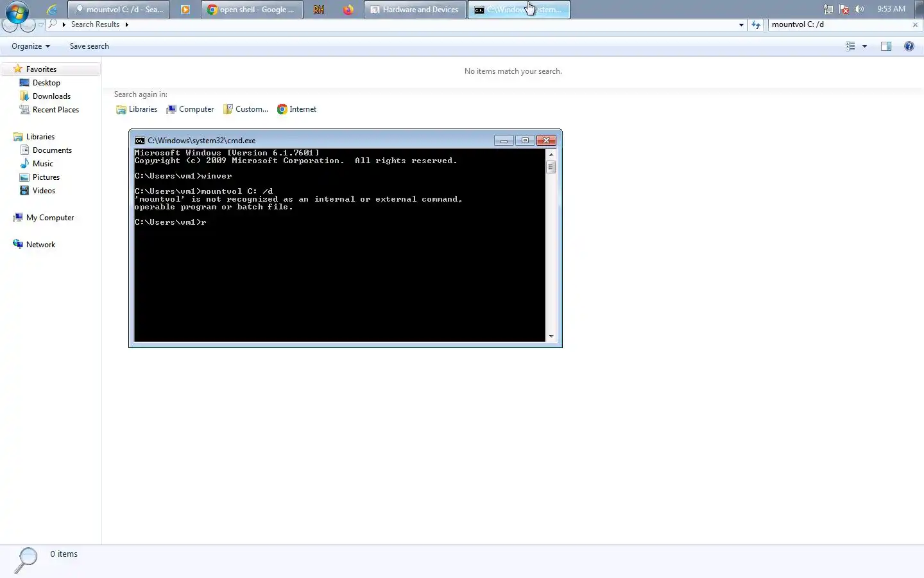This screenshot has height=578, width=924.
Task: Open Desktop under Favorites
Action: [x=46, y=83]
